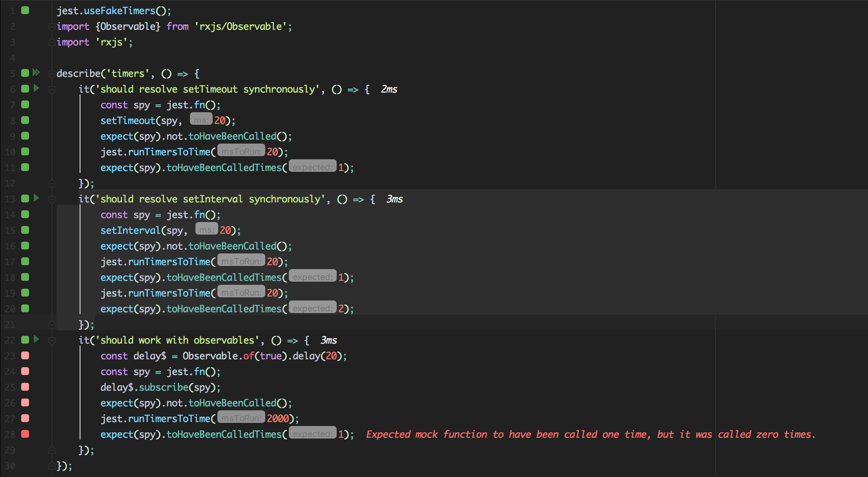The width and height of the screenshot is (868, 477).
Task: Run the 'should resolve setTimeout synchronously' test
Action: coord(36,88)
